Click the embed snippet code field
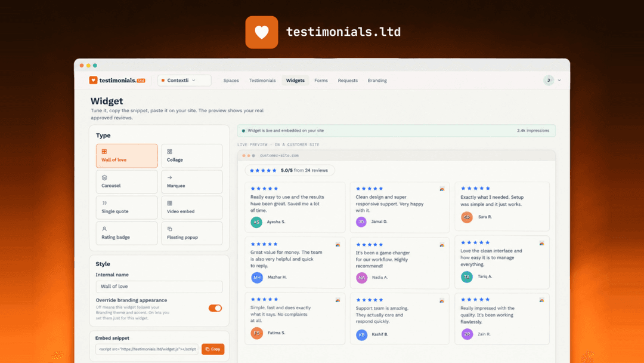This screenshot has width=644, height=363. click(147, 349)
